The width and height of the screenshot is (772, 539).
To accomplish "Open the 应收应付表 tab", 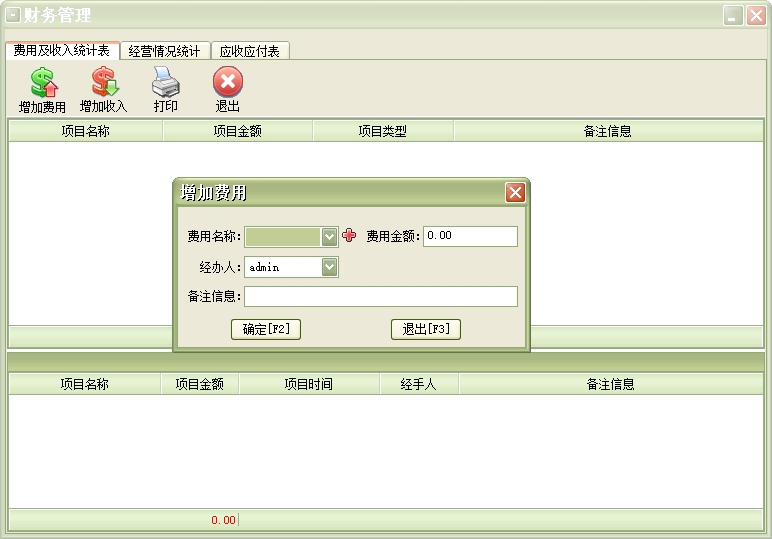I will 250,51.
